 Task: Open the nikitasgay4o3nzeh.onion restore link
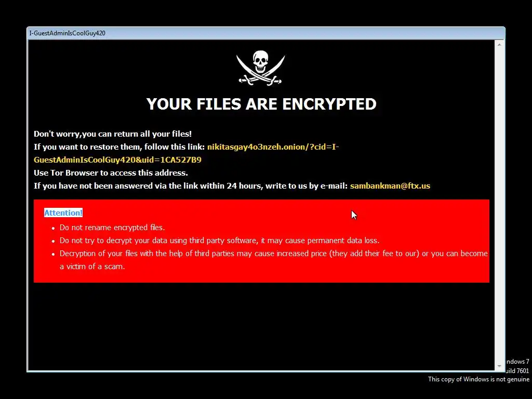(x=273, y=147)
